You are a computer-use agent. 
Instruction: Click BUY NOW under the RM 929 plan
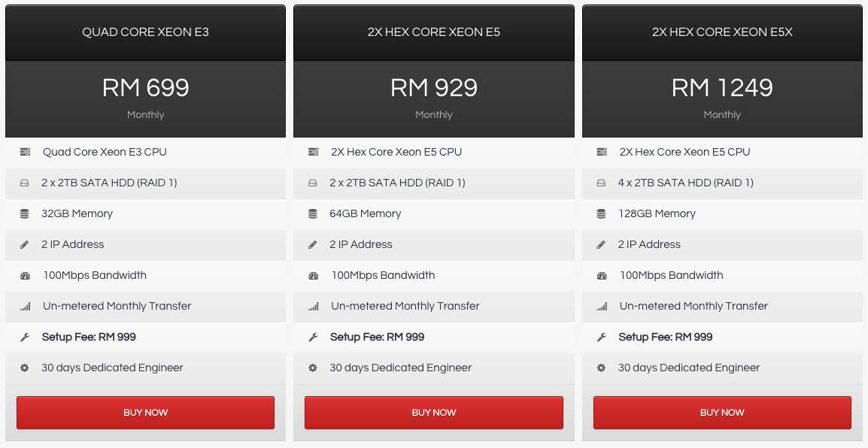(x=434, y=413)
